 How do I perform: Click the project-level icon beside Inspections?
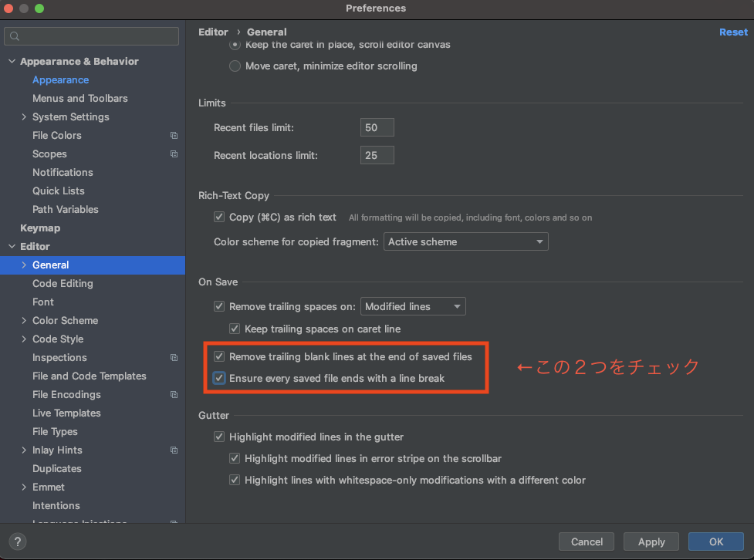coord(174,358)
